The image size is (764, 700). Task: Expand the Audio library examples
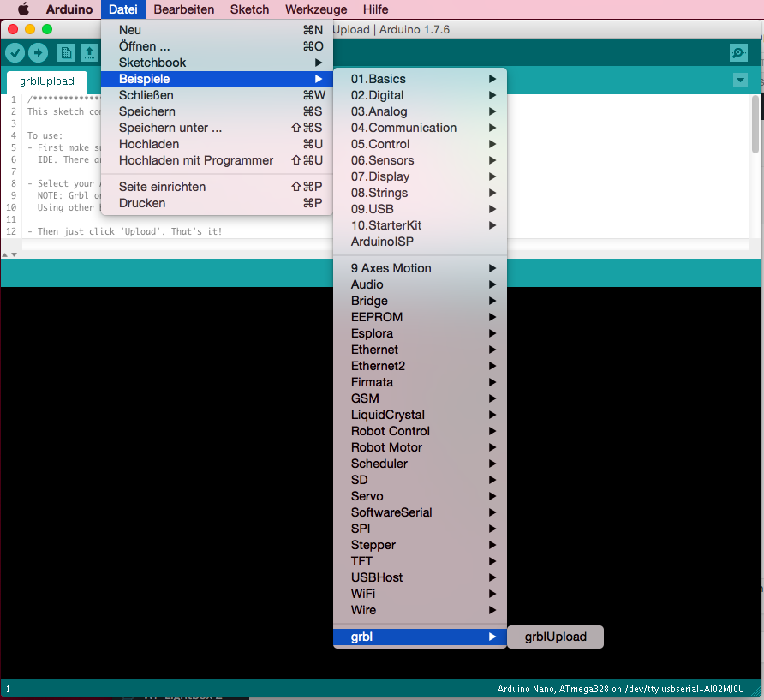[420, 284]
